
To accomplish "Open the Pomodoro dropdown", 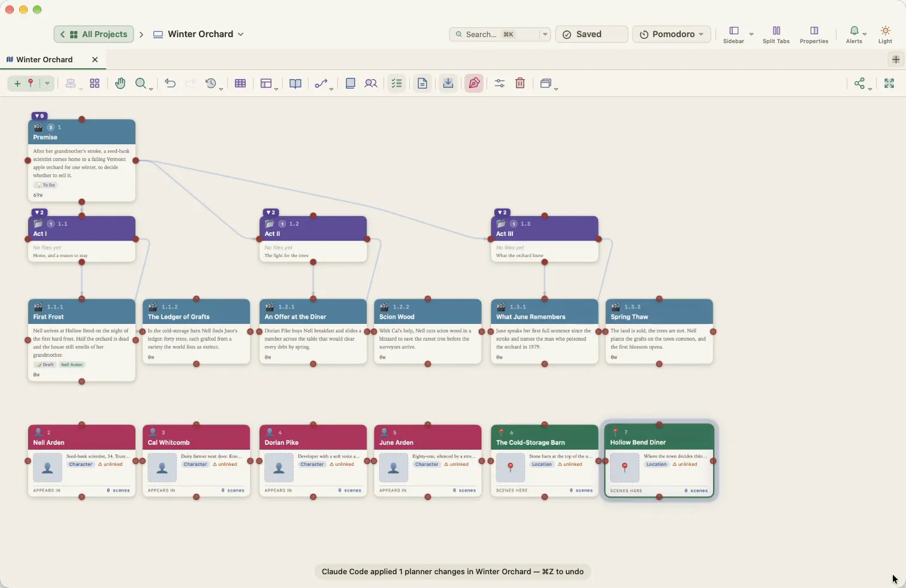I will [672, 34].
